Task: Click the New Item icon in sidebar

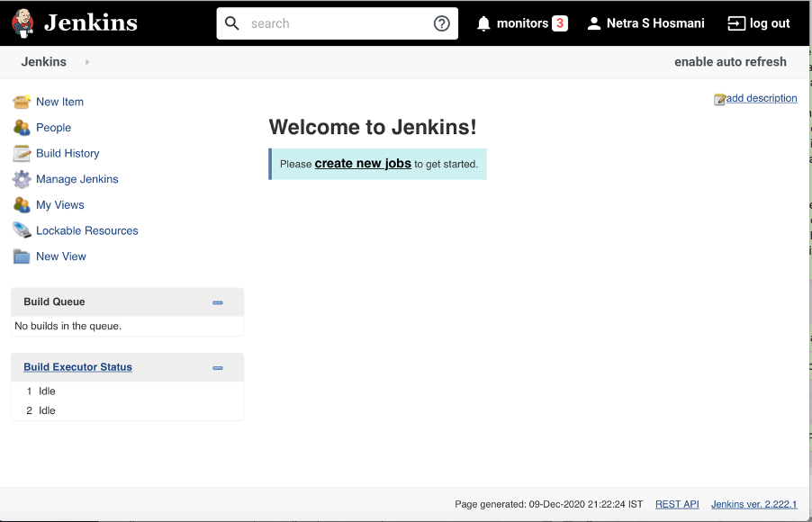Action: pyautogui.click(x=21, y=102)
